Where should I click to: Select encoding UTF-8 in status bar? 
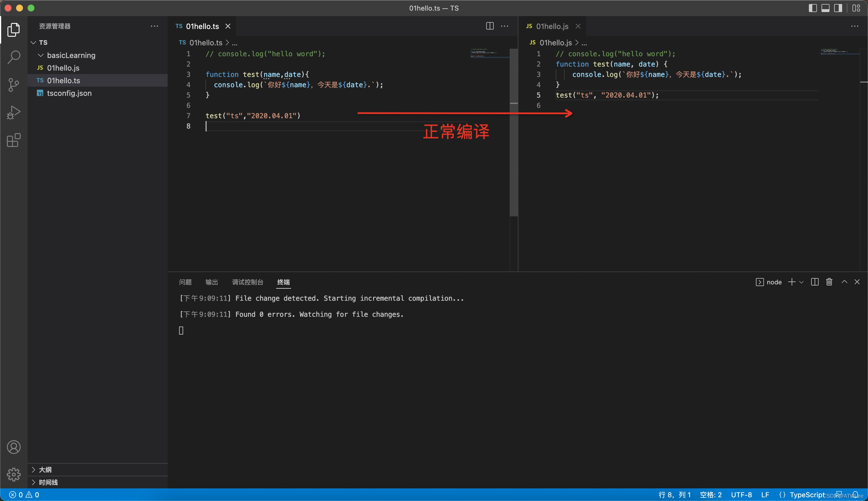[741, 495]
